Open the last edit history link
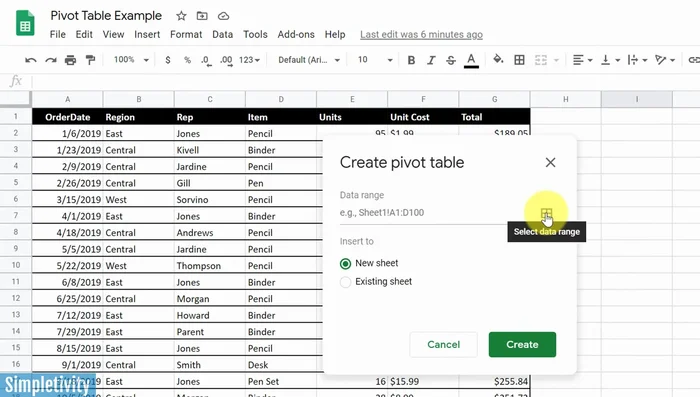 421,34
